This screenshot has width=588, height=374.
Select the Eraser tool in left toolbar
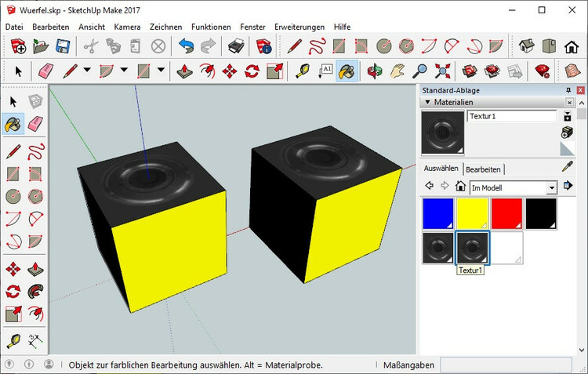click(35, 124)
